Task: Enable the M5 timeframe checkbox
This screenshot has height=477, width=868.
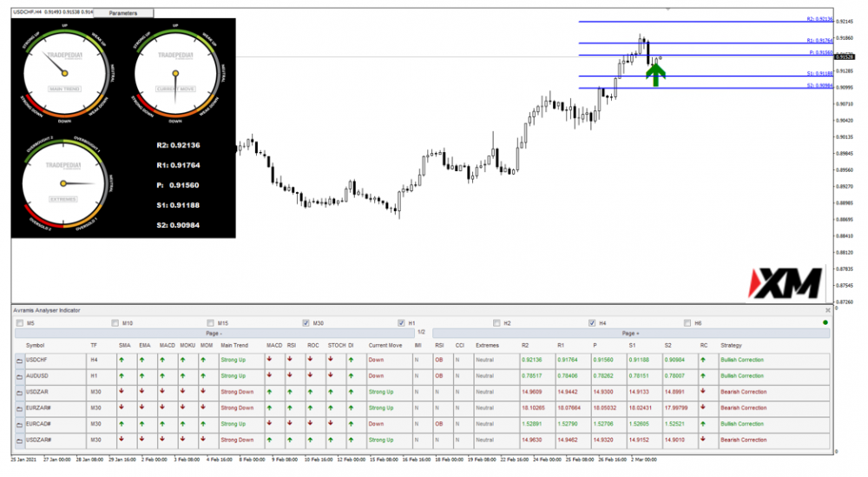Action: pos(20,323)
